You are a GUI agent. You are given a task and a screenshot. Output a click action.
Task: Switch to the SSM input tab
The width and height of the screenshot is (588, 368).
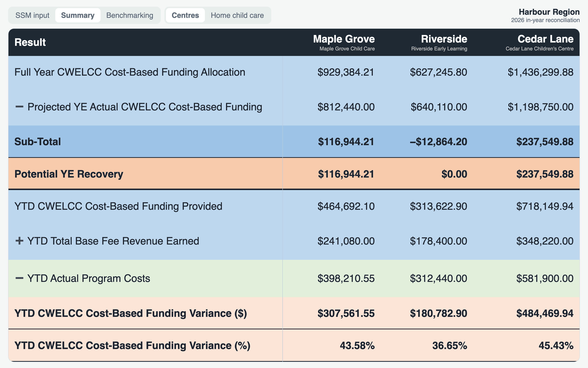pyautogui.click(x=32, y=15)
